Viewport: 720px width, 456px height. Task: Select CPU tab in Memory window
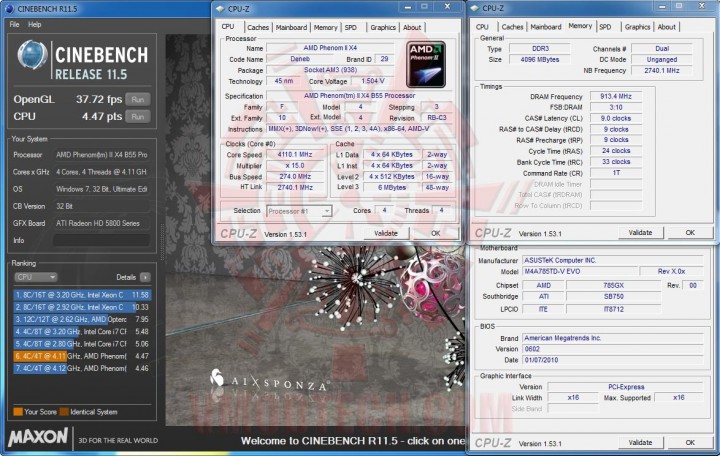(x=482, y=27)
